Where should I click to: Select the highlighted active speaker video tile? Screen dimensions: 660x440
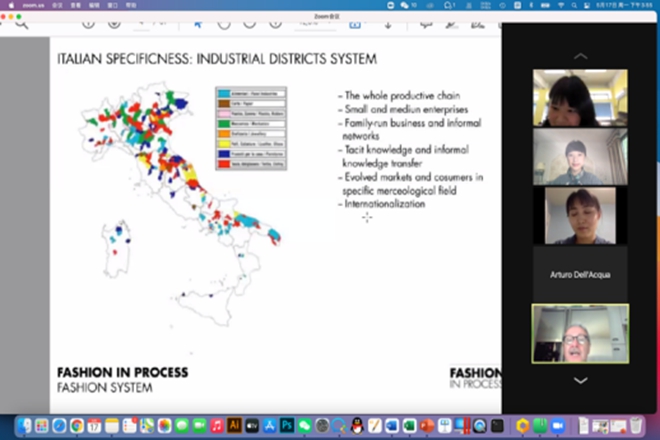pyautogui.click(x=580, y=333)
